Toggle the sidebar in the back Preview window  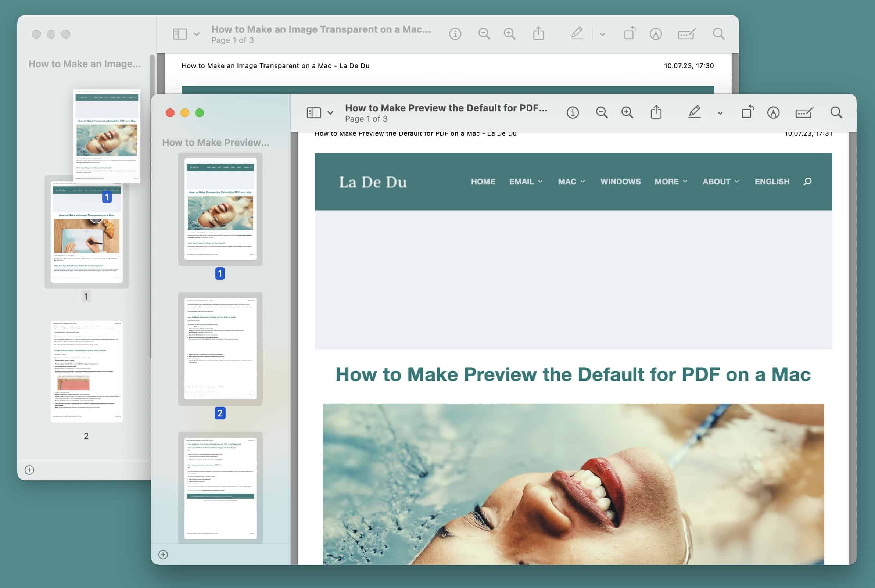[x=180, y=33]
